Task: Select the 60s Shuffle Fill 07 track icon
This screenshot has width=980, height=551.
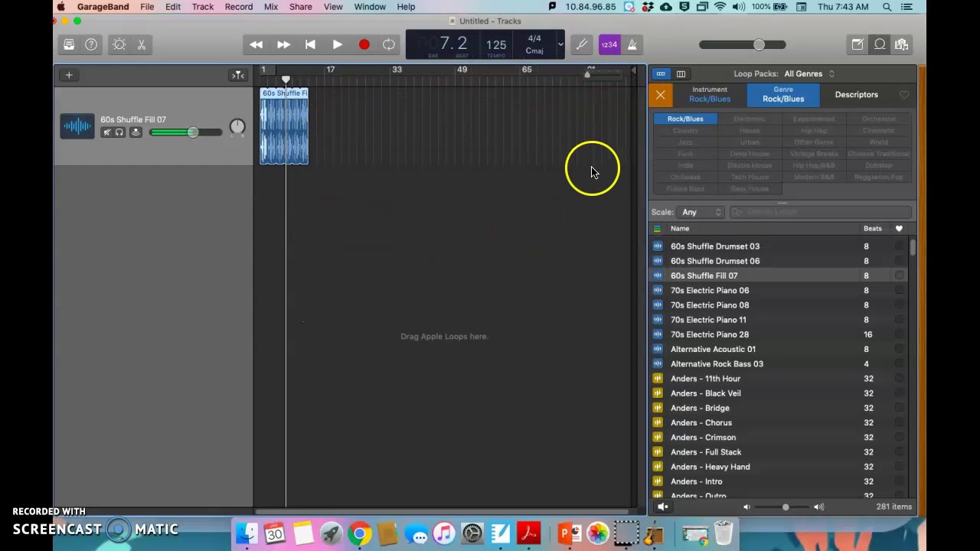Action: point(77,126)
